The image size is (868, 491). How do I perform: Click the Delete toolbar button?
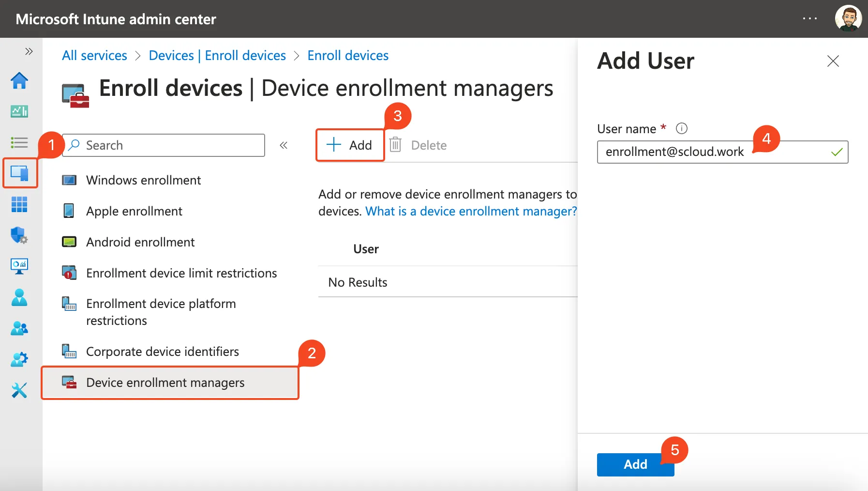[418, 145]
